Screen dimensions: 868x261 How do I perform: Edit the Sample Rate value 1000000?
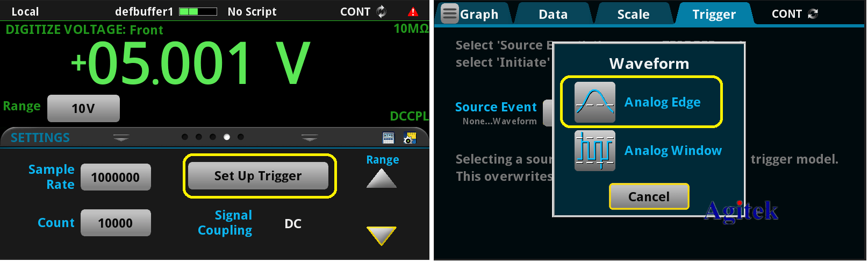pyautogui.click(x=116, y=177)
